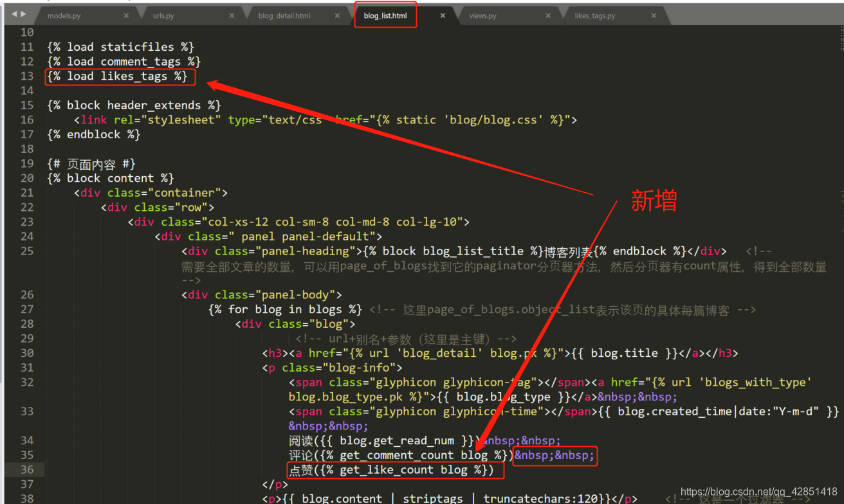The width and height of the screenshot is (844, 504).
Task: Click the 'url+别名+参数' comment line
Action: (x=406, y=339)
